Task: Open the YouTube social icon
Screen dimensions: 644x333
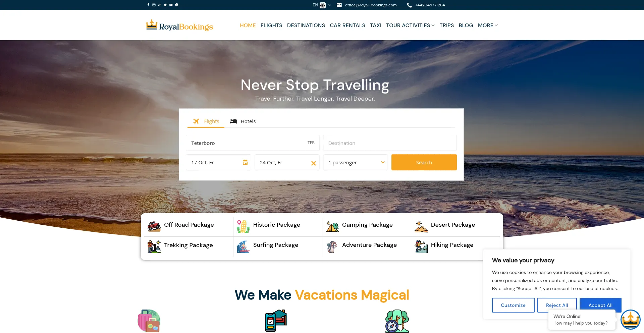Action: pyautogui.click(x=171, y=5)
